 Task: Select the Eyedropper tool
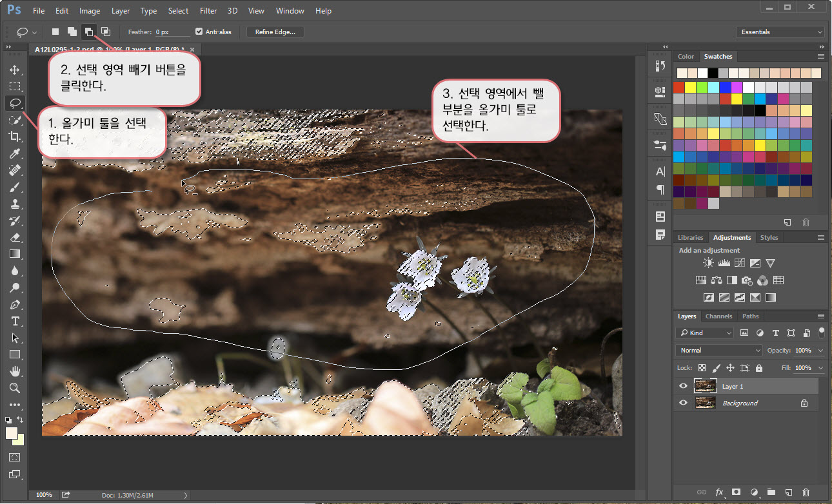[14, 153]
